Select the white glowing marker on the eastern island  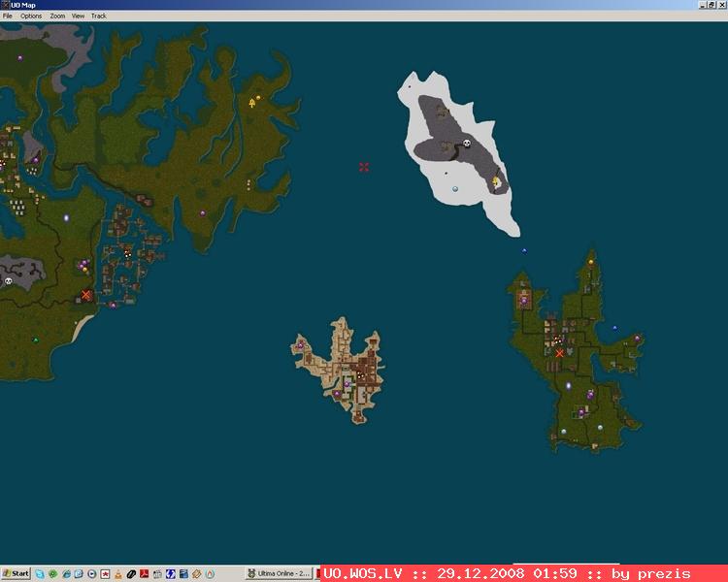click(569, 386)
